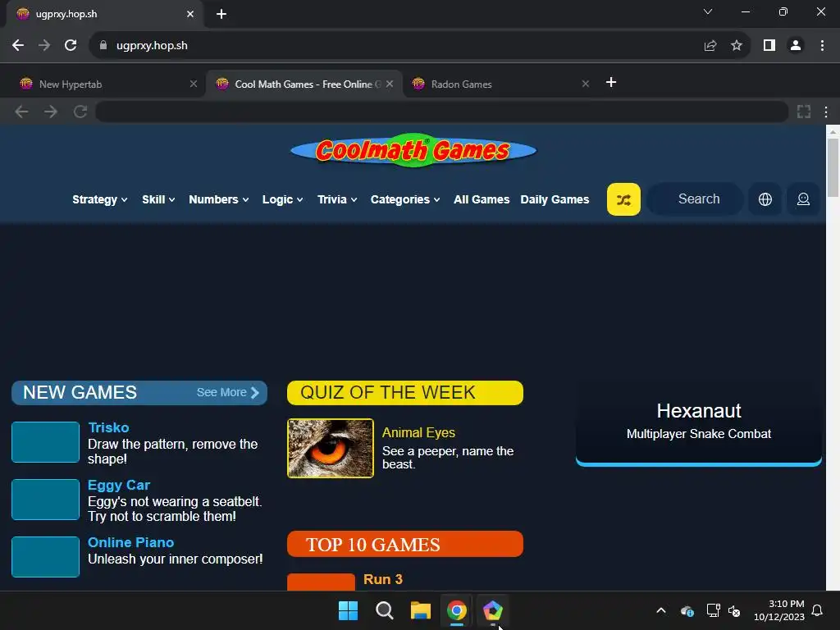Screen dimensions: 840x630
Task: Open the Trisko game link
Action: point(108,427)
